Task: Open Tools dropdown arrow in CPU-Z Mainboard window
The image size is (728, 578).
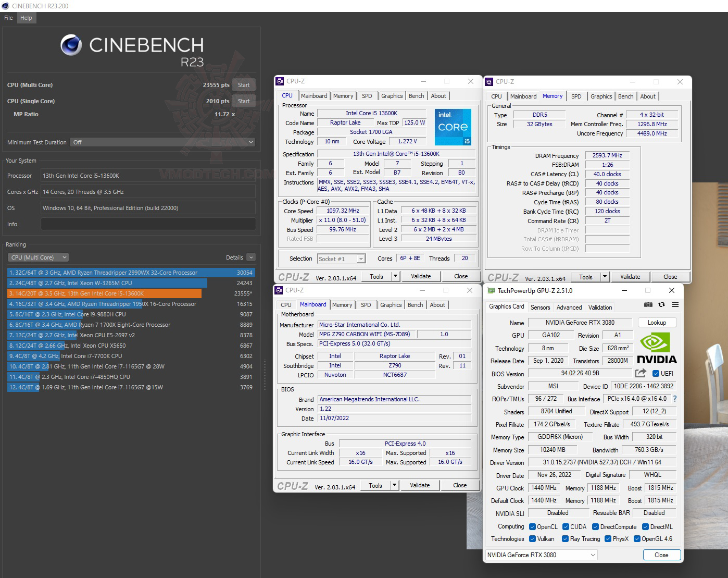Action: [394, 485]
